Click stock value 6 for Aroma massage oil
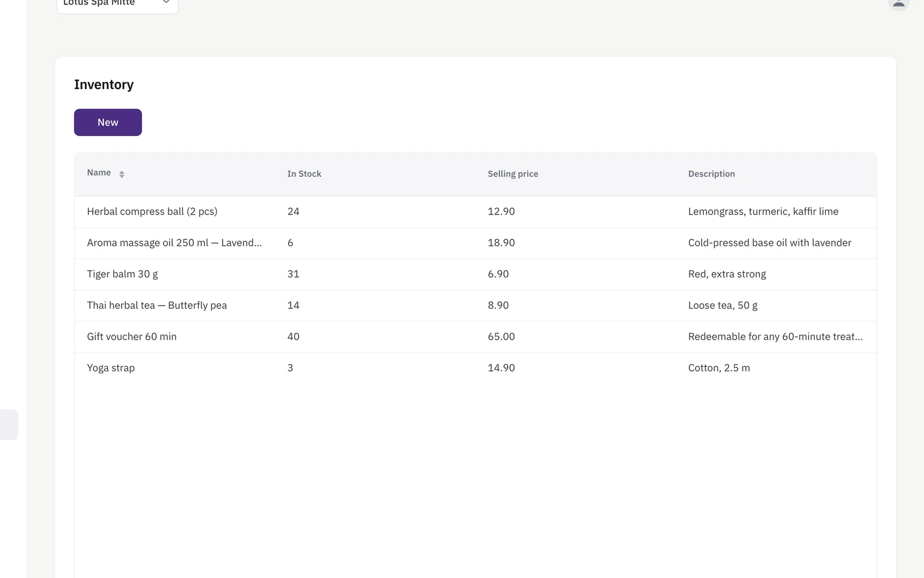This screenshot has width=924, height=578. click(290, 243)
